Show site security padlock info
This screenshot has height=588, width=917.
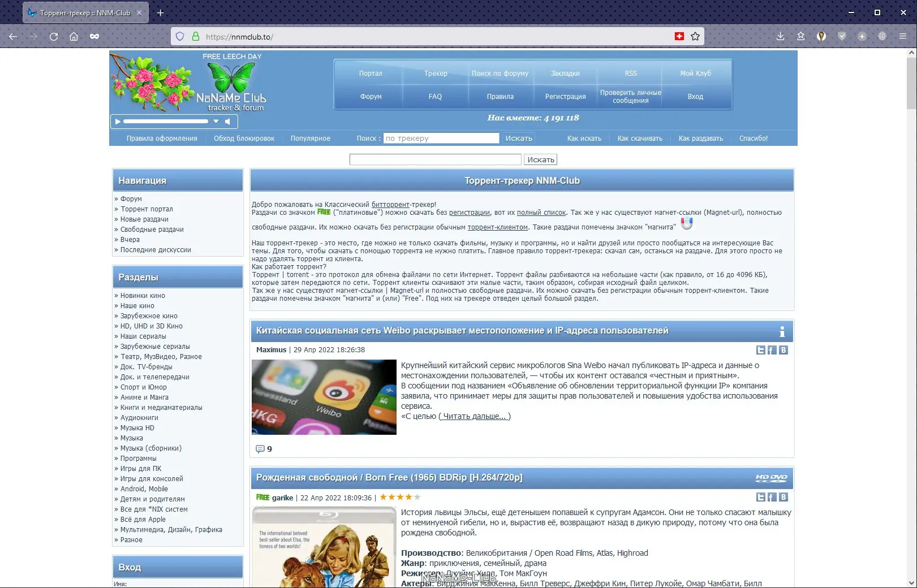click(196, 37)
